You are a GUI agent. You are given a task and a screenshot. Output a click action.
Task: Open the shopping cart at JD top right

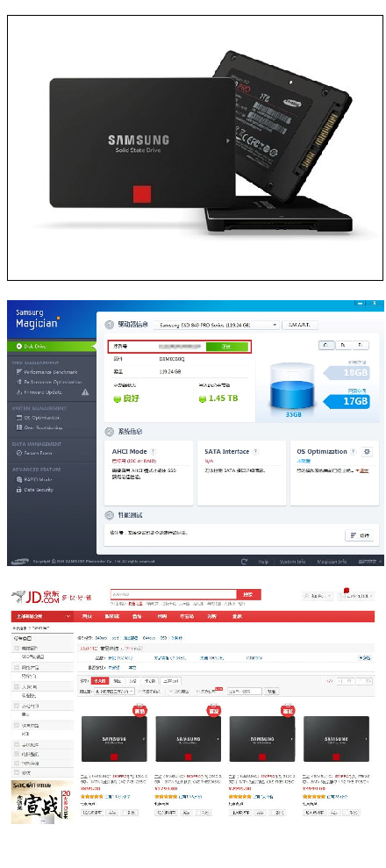[x=356, y=596]
